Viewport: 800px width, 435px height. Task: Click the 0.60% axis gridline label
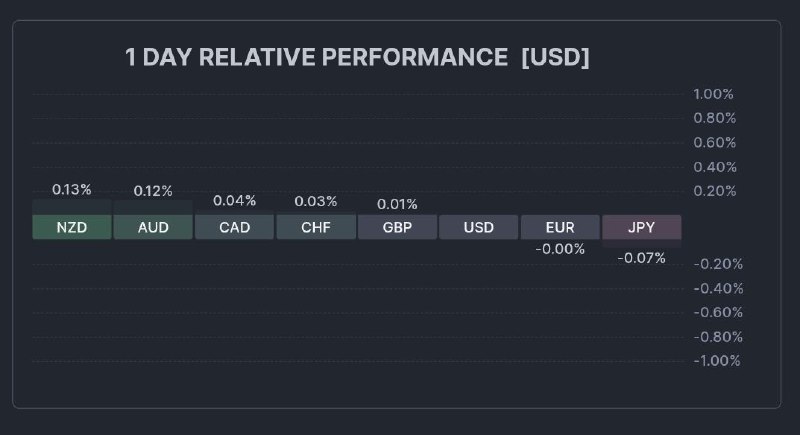[714, 142]
